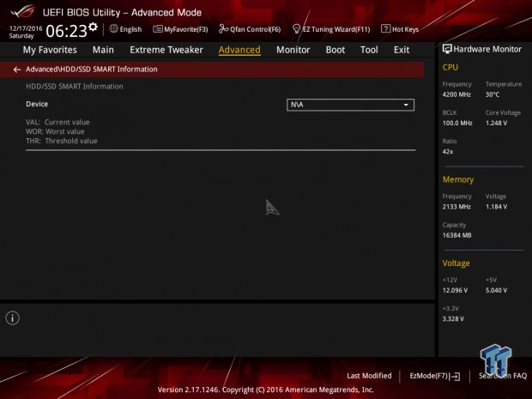
Task: Open the My Favorites tab
Action: (x=50, y=50)
